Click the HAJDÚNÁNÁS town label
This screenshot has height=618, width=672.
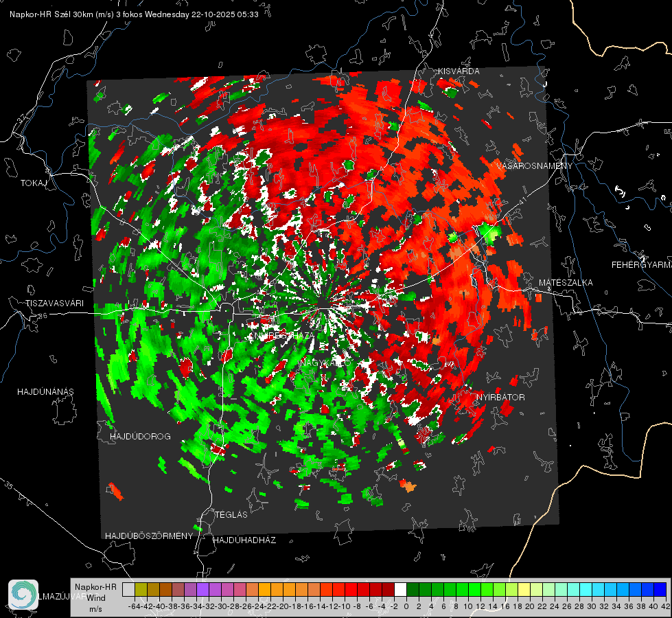45,391
